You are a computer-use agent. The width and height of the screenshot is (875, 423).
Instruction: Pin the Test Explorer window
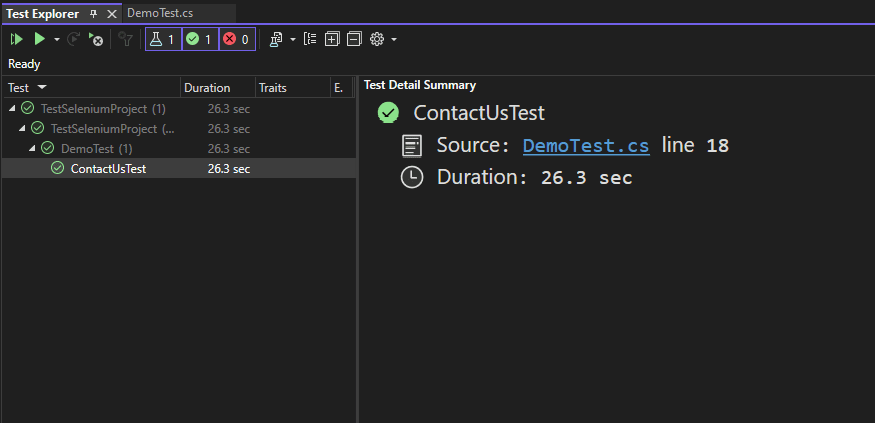[x=94, y=14]
